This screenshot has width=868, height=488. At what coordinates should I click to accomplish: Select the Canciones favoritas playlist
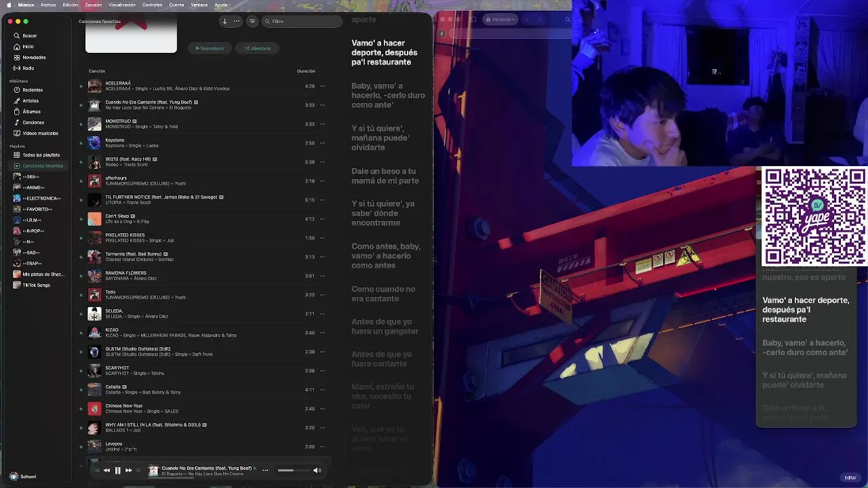39,166
